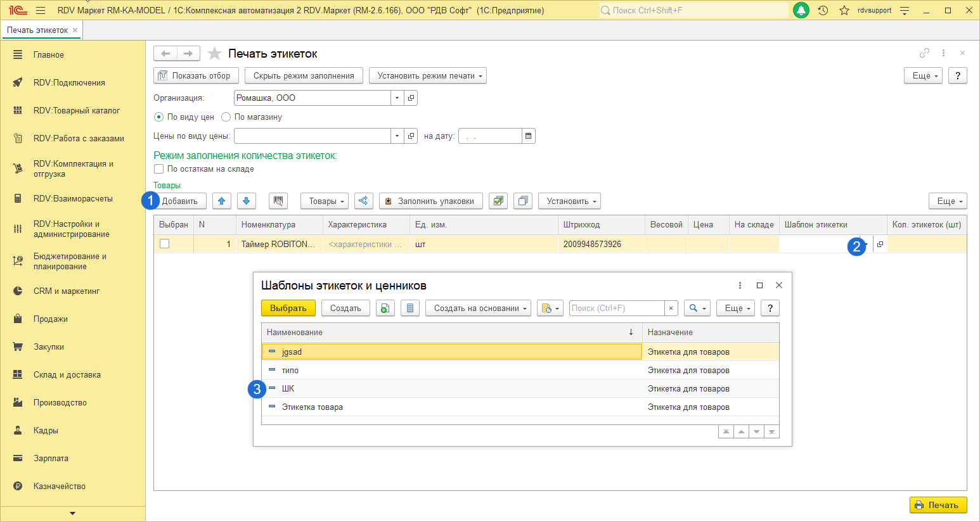The width and height of the screenshot is (980, 522).
Task: Click the barcode scanner icon in toolbar
Action: pos(278,201)
